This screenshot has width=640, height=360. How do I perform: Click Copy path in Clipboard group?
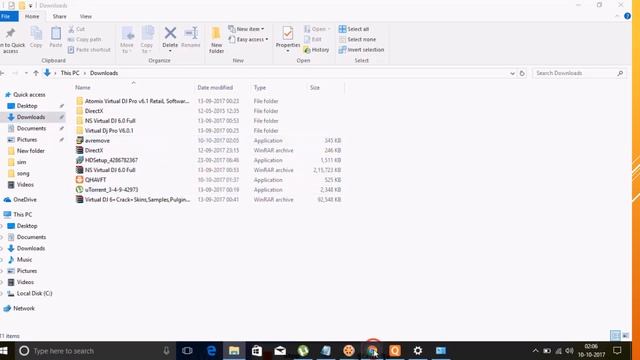pyautogui.click(x=84, y=40)
